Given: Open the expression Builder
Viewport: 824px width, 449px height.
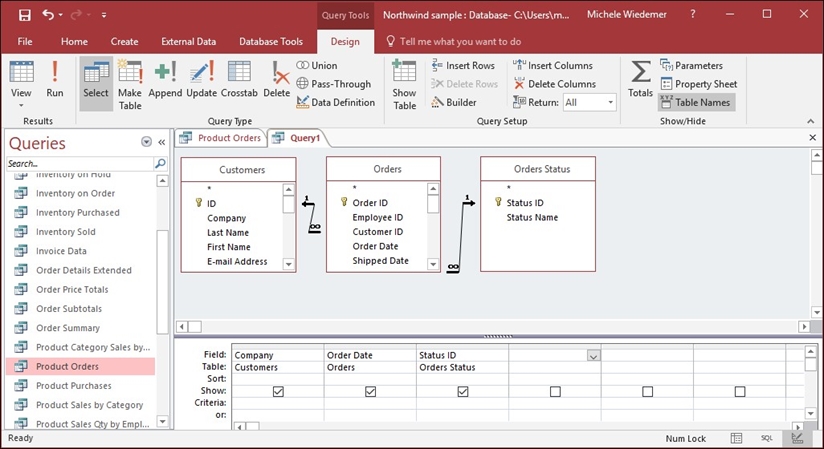Looking at the screenshot, I should pyautogui.click(x=454, y=103).
